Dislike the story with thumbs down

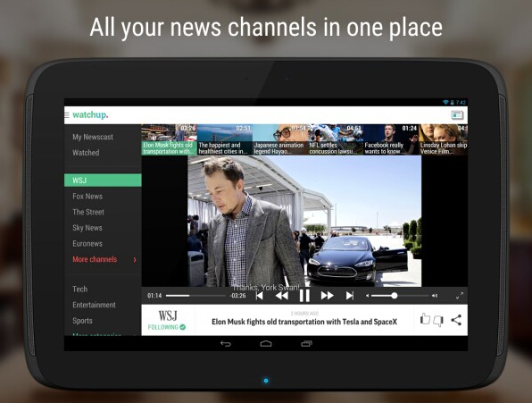[438, 321]
